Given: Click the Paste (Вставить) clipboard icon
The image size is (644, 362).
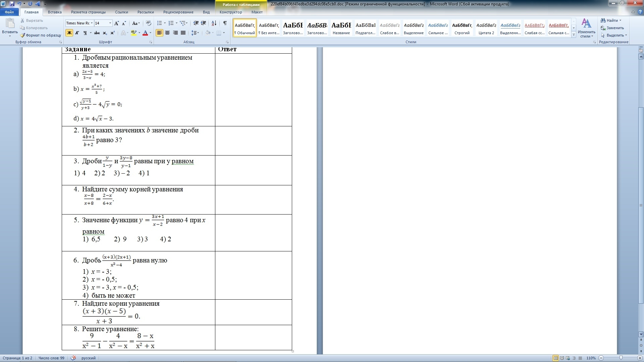Looking at the screenshot, I should coord(10,24).
